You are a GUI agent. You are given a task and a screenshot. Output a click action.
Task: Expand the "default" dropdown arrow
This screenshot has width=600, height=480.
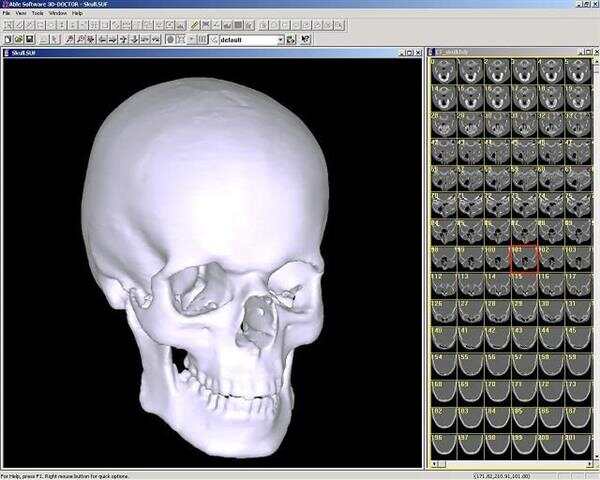click(x=280, y=40)
